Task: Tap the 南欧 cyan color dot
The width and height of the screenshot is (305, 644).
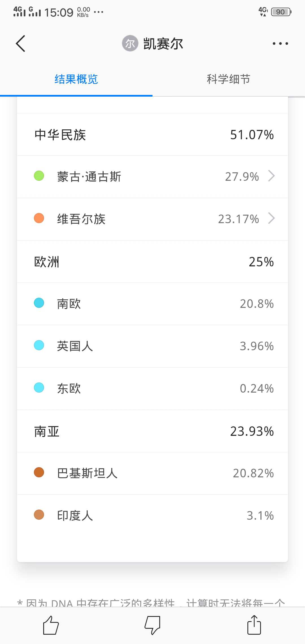Action: (39, 303)
